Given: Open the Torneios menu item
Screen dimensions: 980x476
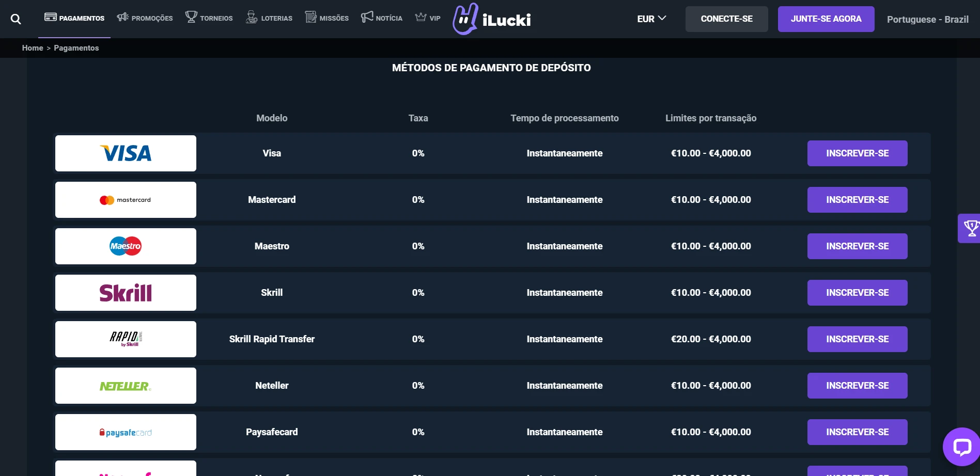Looking at the screenshot, I should (209, 18).
